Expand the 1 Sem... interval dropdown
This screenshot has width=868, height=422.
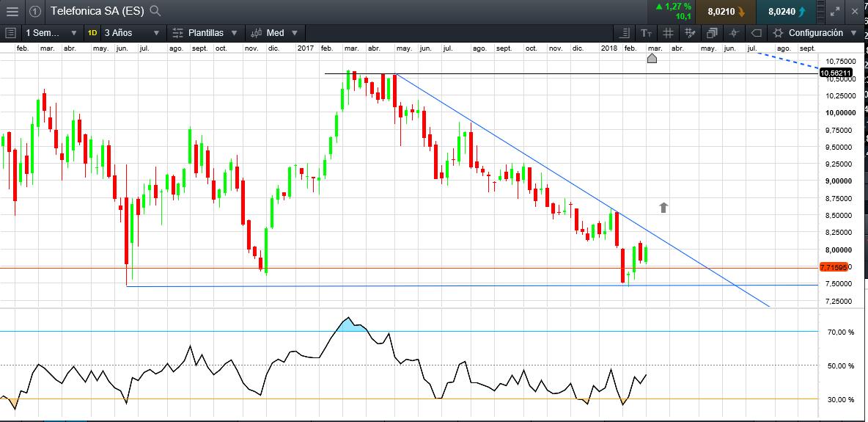point(51,33)
